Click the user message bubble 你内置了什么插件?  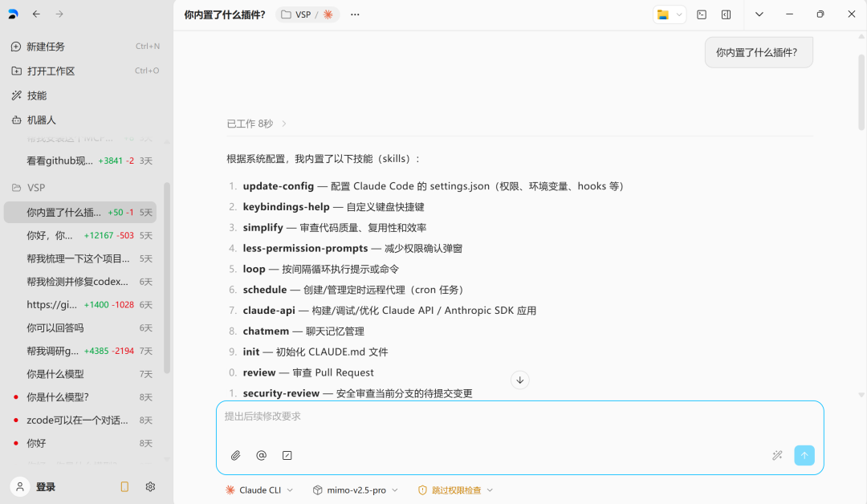click(759, 52)
